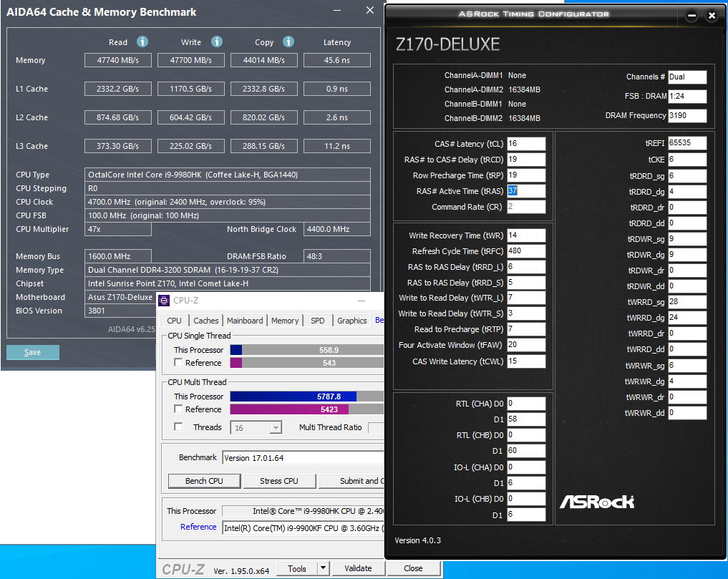The width and height of the screenshot is (728, 579).
Task: Click the CAS# Latency (tCL) field
Action: tap(526, 143)
